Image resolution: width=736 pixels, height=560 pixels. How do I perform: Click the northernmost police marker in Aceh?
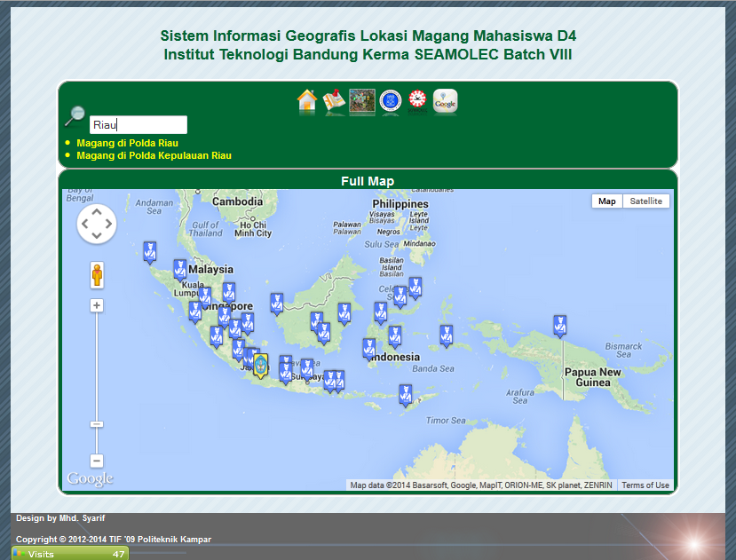(x=150, y=252)
